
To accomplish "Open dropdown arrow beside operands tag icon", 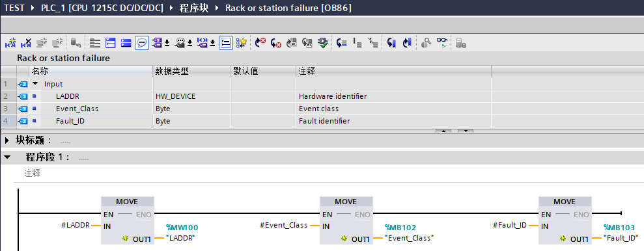I will pyautogui.click(x=167, y=43).
